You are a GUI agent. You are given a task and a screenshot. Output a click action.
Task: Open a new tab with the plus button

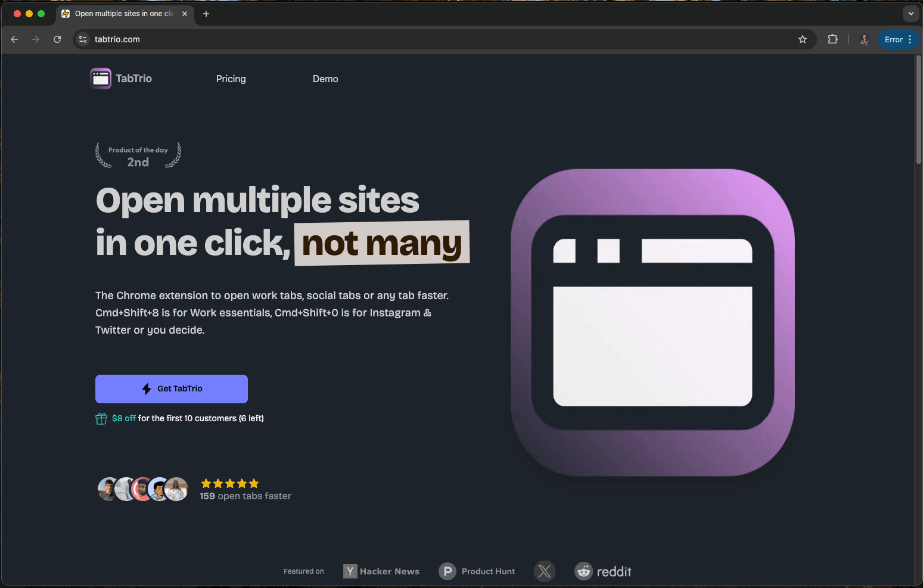point(206,14)
